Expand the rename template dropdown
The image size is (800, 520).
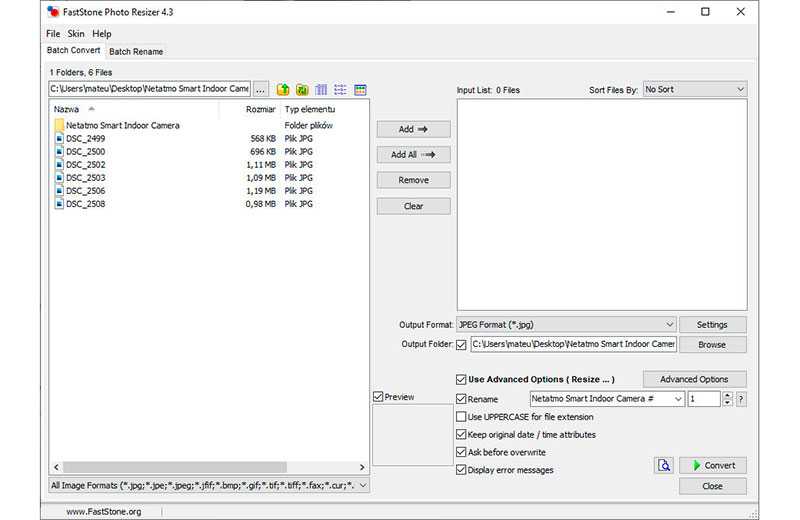(x=678, y=399)
